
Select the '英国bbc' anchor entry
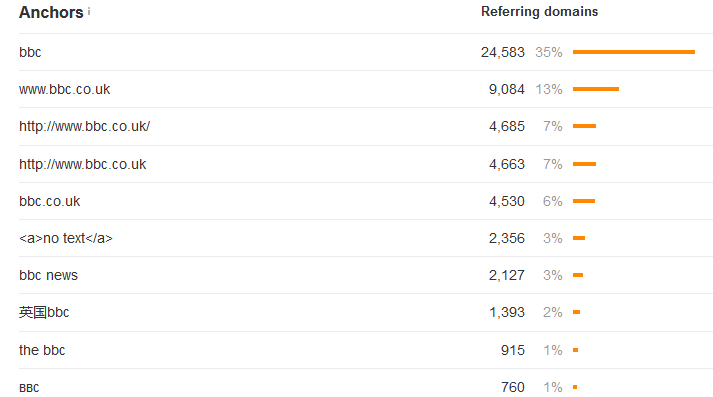[44, 312]
